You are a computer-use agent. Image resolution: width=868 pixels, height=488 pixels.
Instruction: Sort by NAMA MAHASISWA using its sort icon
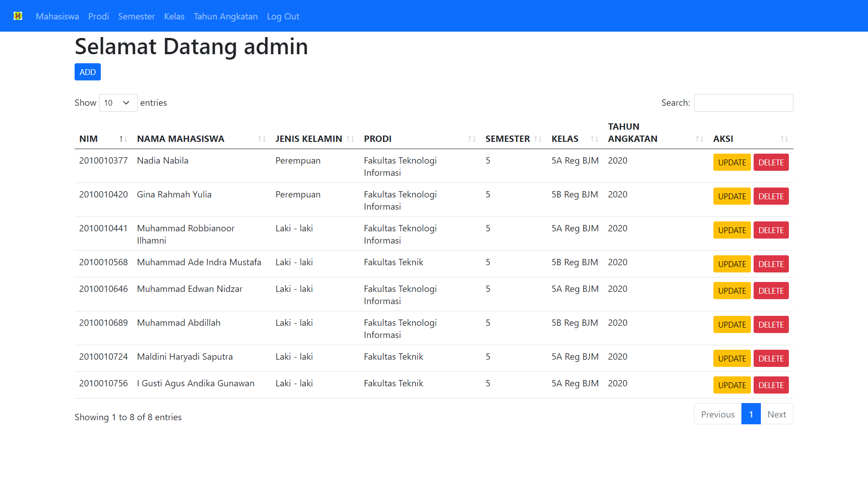click(x=262, y=139)
